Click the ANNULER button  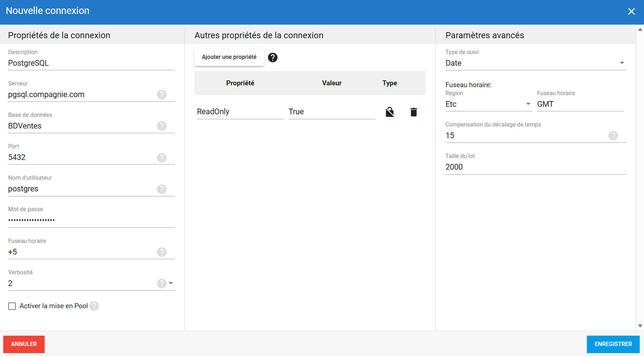tap(24, 344)
